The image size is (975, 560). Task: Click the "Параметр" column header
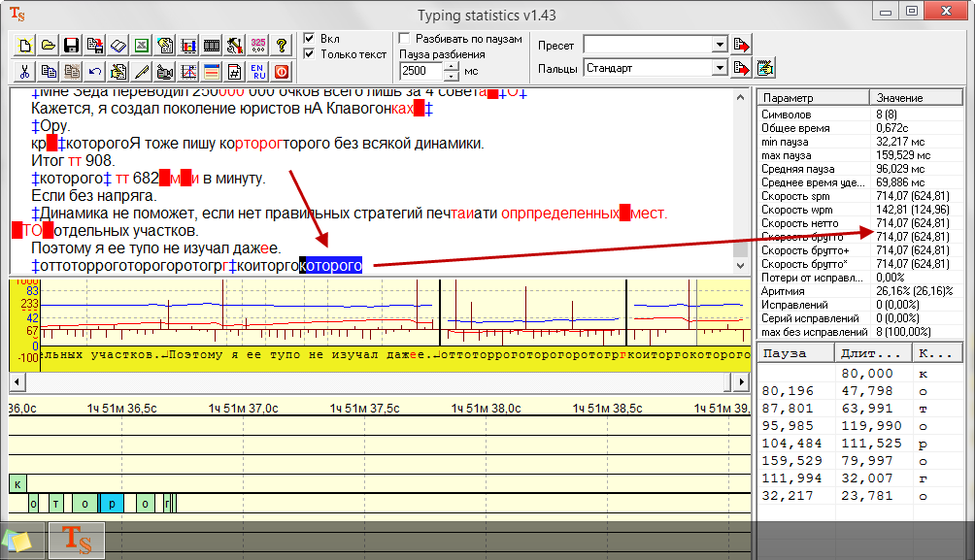click(787, 98)
